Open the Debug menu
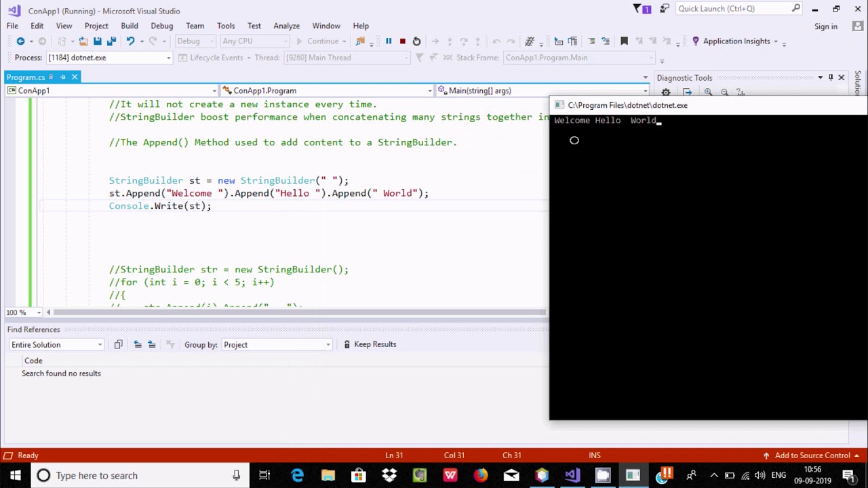Screen dimensions: 868x488 click(x=161, y=26)
